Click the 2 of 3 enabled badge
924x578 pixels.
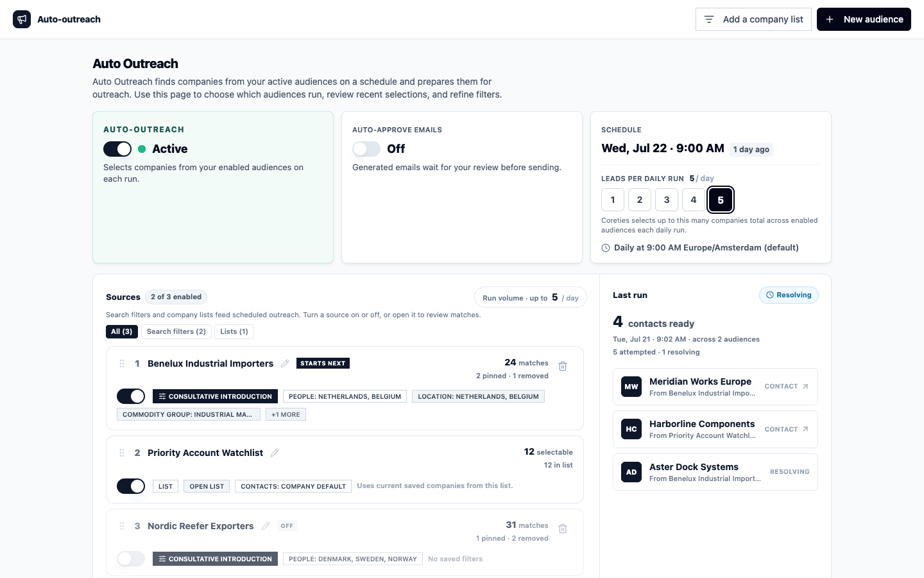176,297
